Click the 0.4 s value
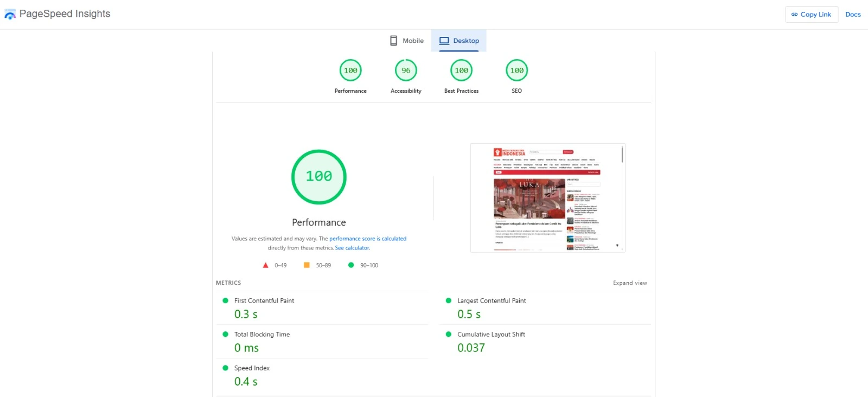The height and width of the screenshot is (397, 868). [246, 381]
